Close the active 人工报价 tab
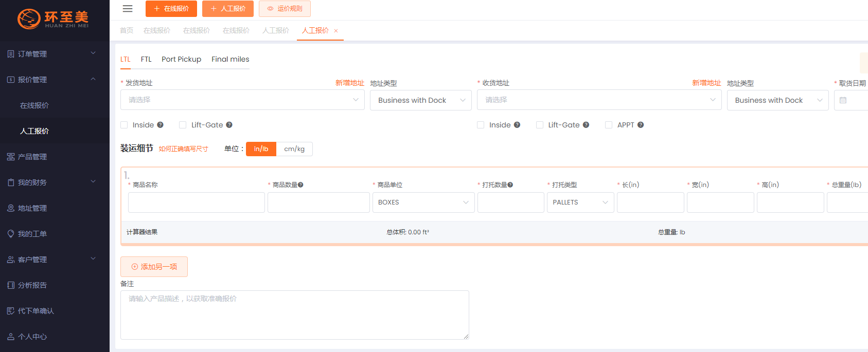This screenshot has height=352, width=868. pyautogui.click(x=336, y=31)
